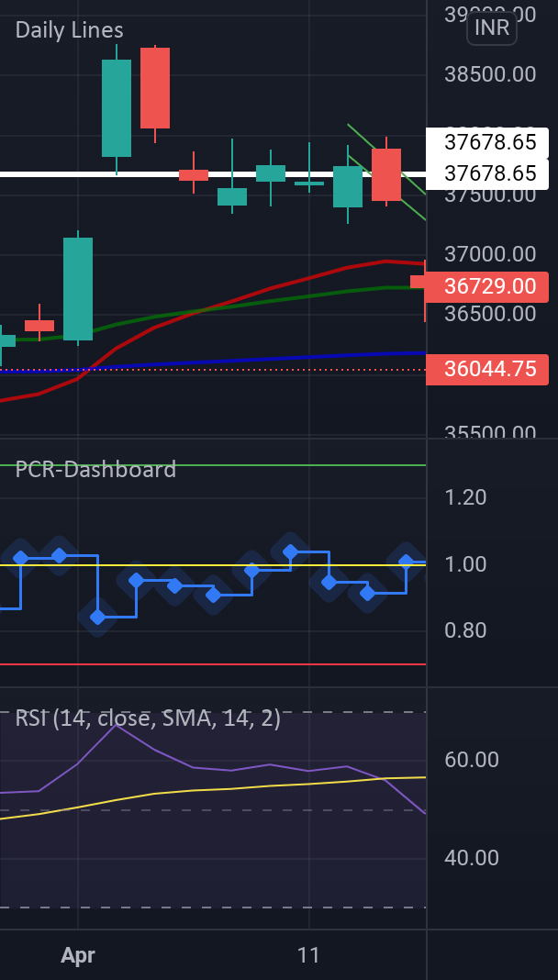Open the PCR-Dashboard indicator label
This screenshot has width=558, height=980.
point(95,469)
